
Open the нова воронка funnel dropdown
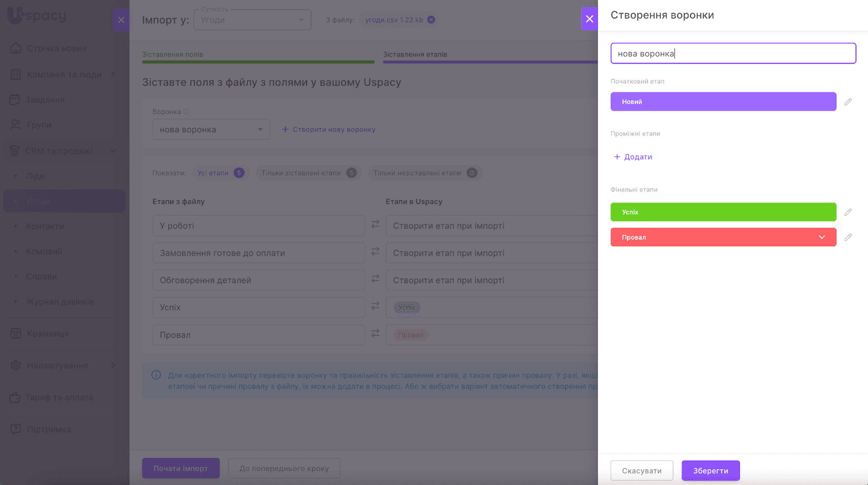(x=211, y=130)
